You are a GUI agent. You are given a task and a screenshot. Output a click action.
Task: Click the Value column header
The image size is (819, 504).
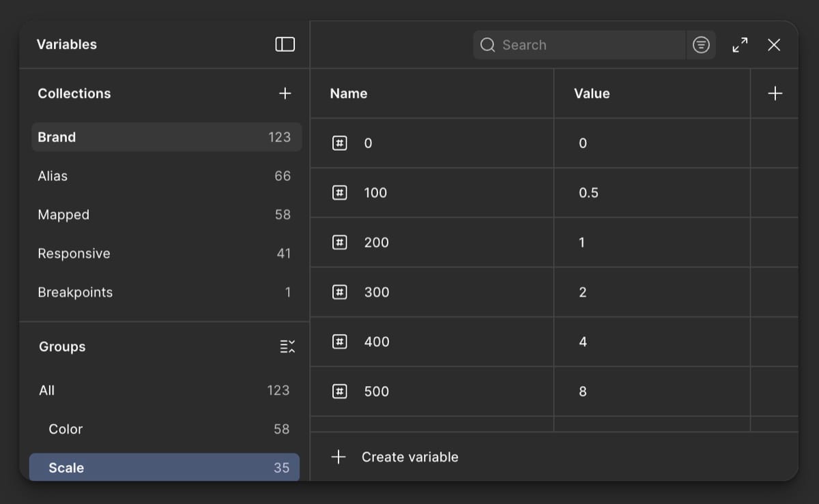(592, 93)
